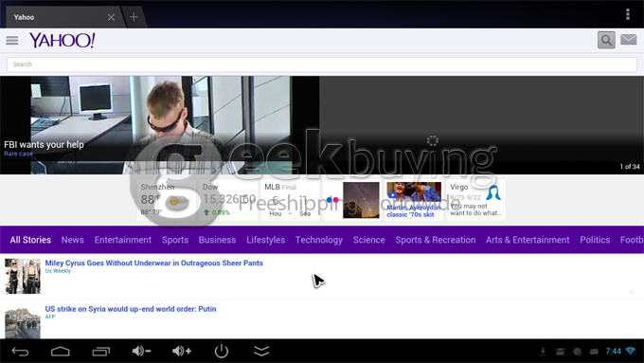The image size is (644, 363).
Task: Click the Miley Cyrus story thumbnail
Action: pos(23,276)
